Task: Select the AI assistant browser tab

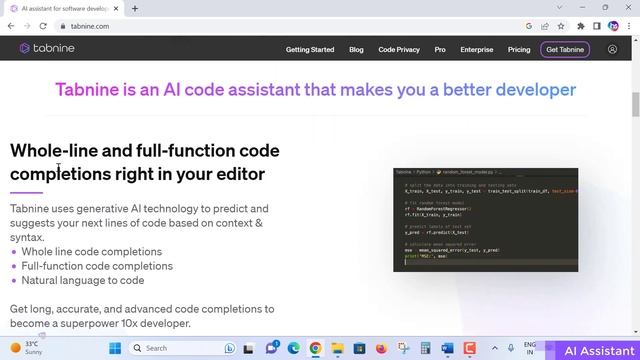Action: click(x=64, y=9)
